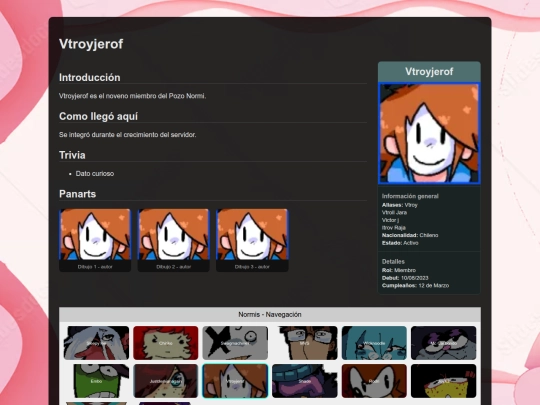The height and width of the screenshot is (405, 540).
Task: Click the Panarts section heading
Action: [x=77, y=194]
